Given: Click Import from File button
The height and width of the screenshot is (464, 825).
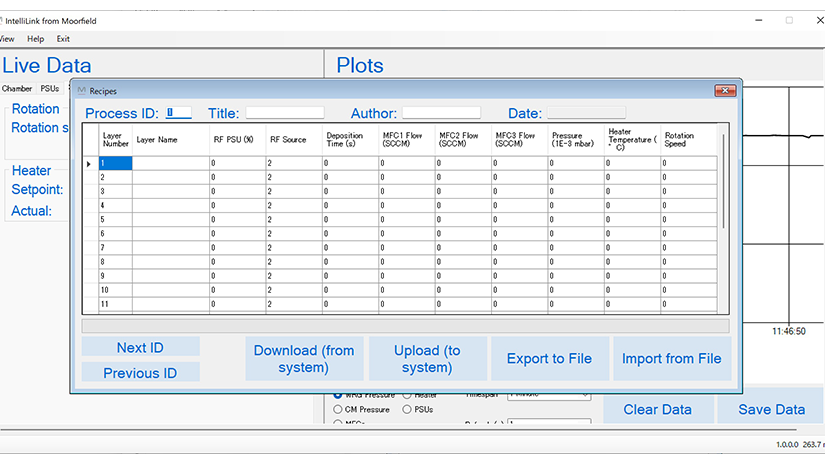Looking at the screenshot, I should [x=671, y=359].
